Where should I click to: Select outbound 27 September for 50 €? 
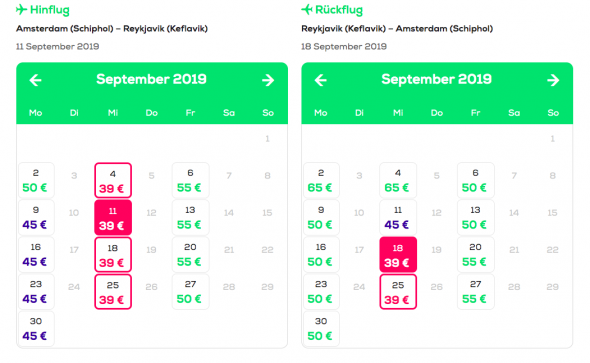click(190, 292)
